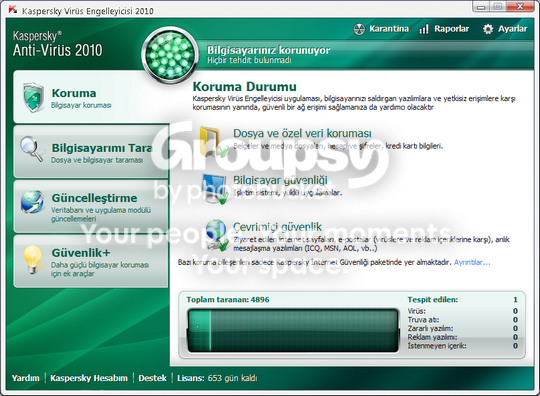The width and height of the screenshot is (540, 396).
Task: Click the magnifying glass scan icon
Action: [32, 149]
